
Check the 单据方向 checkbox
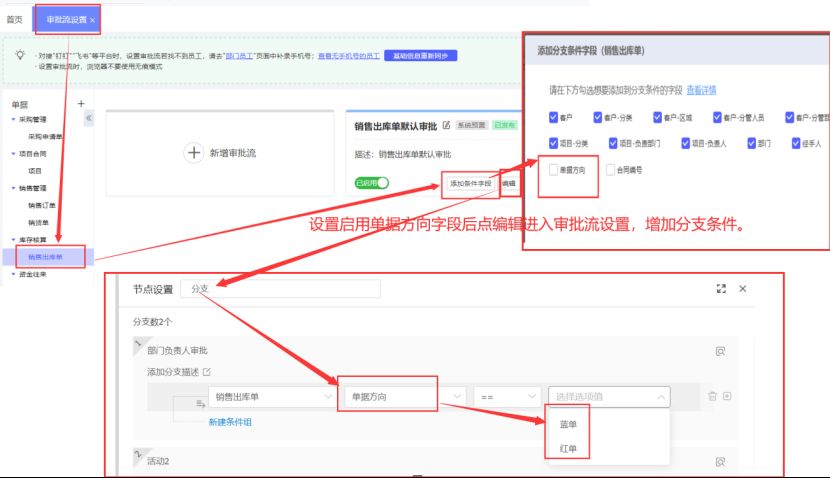coord(555,170)
